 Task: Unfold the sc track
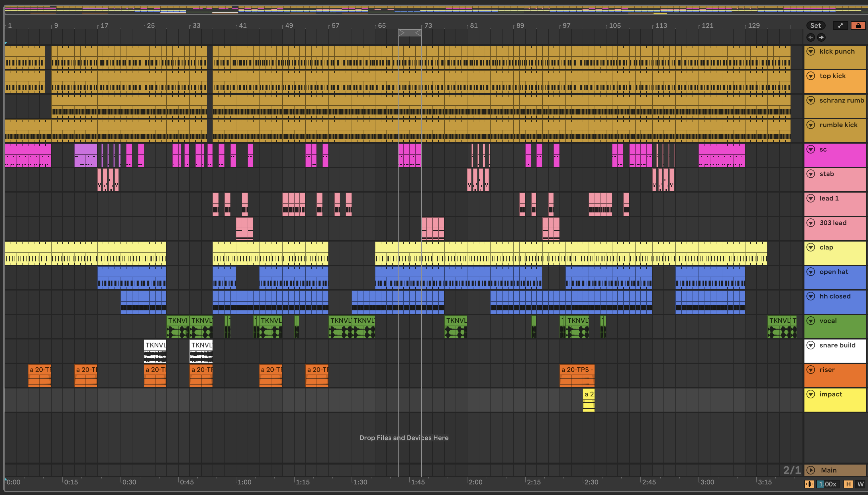[811, 149]
